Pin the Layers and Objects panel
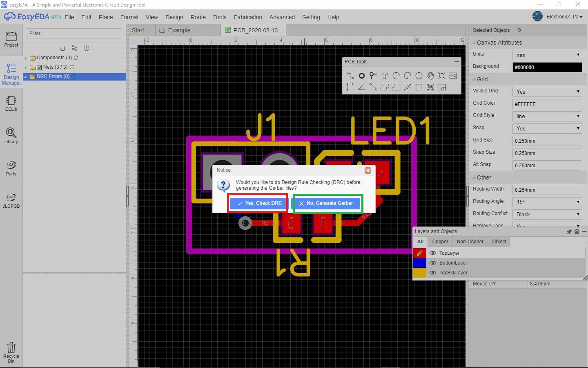The image size is (588, 368). pos(569,231)
